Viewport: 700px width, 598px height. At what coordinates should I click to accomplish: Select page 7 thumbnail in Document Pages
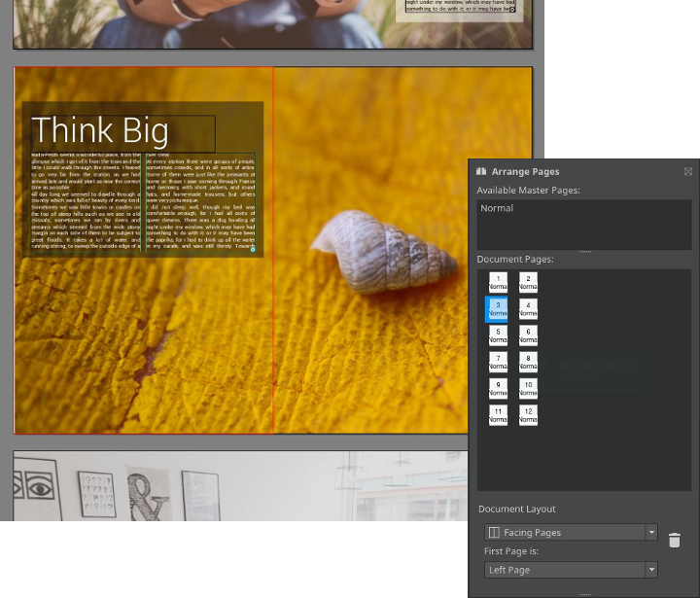498,363
